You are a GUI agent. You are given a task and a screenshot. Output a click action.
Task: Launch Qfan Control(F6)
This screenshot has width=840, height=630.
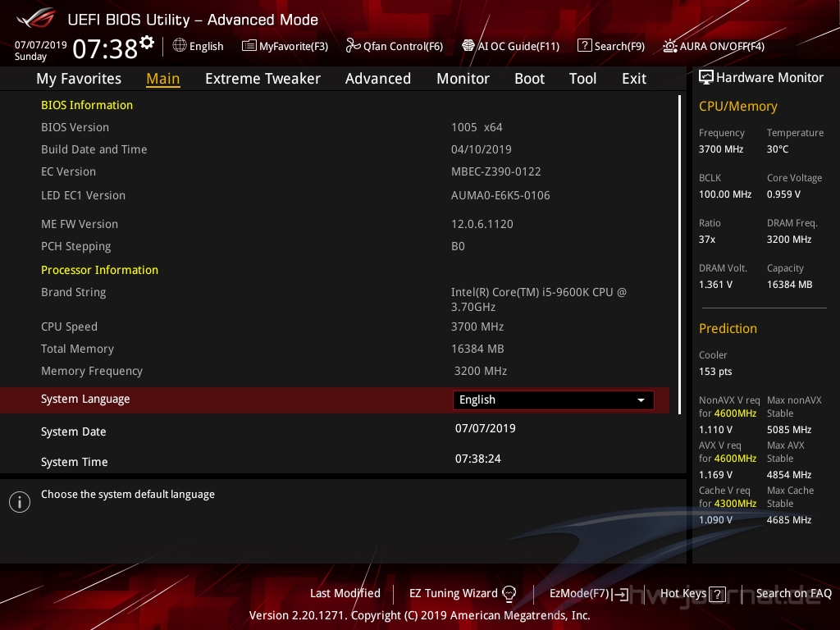(395, 46)
